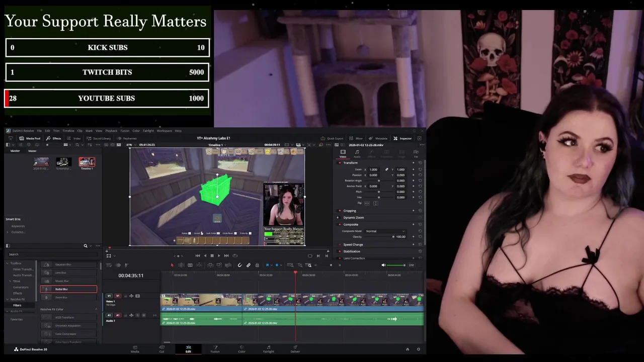The image size is (644, 362).
Task: Open the File menu
Action: [x=39, y=131]
